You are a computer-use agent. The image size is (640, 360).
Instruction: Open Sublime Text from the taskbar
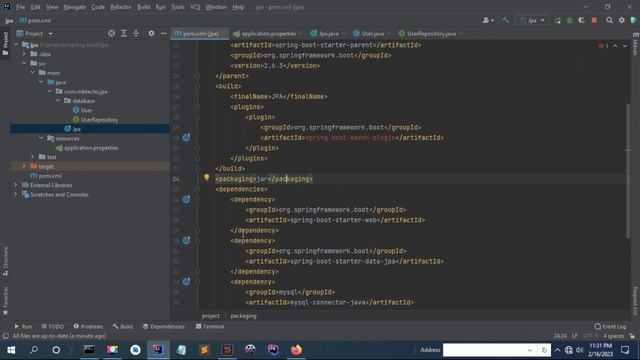click(x=204, y=350)
